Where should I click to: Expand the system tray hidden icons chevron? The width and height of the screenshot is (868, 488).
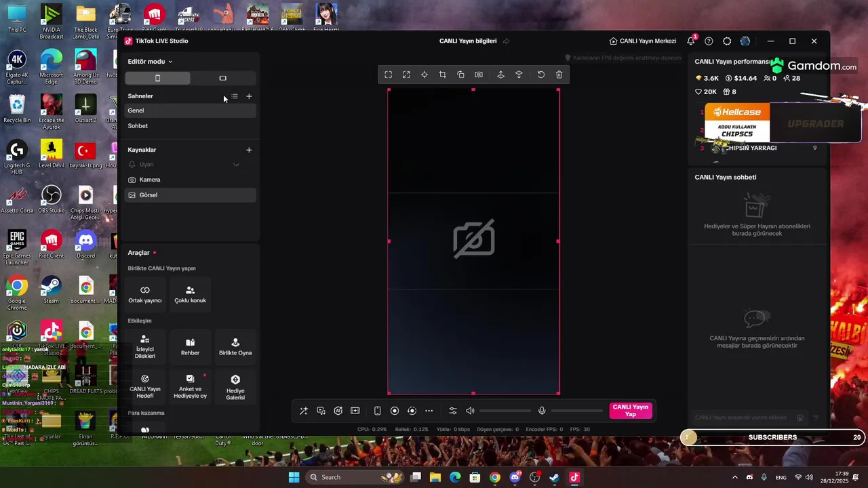tap(734, 477)
